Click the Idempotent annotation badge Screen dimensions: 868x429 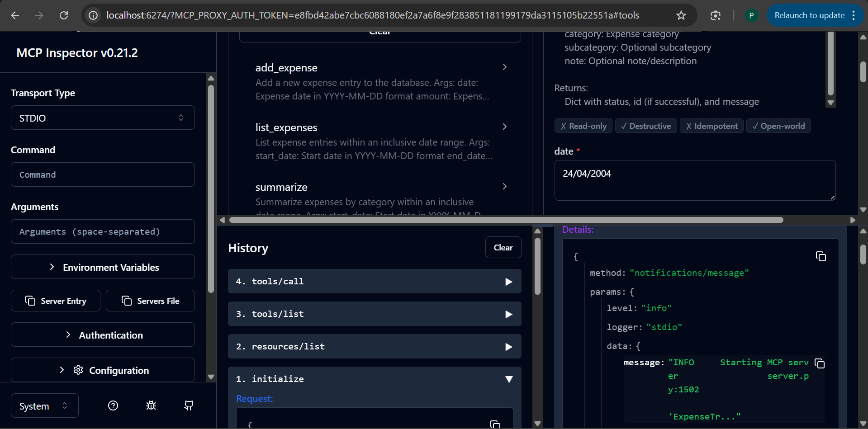(x=711, y=126)
